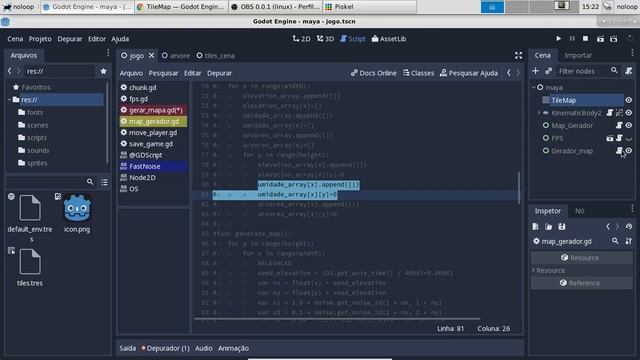Open the Saída output panel

[127, 348]
